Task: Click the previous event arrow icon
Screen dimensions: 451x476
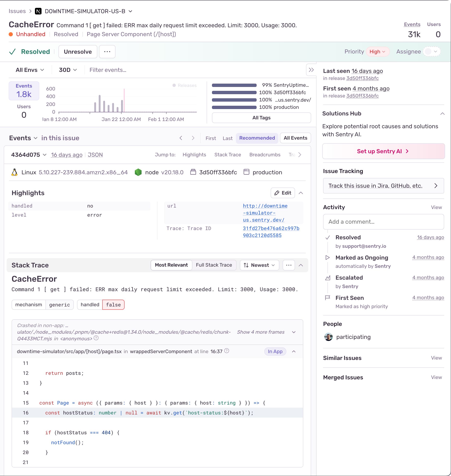Action: [x=181, y=138]
